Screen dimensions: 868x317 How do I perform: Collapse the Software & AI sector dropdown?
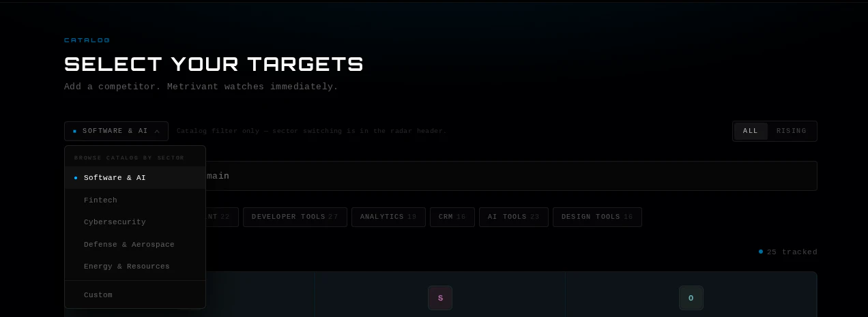pos(116,131)
